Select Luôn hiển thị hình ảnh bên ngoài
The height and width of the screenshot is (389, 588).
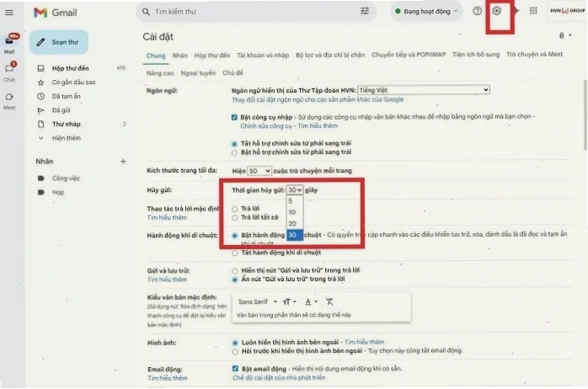click(x=235, y=343)
